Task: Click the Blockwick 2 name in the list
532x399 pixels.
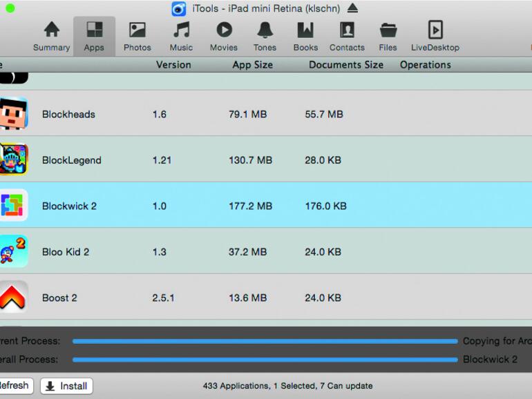Action: (69, 206)
